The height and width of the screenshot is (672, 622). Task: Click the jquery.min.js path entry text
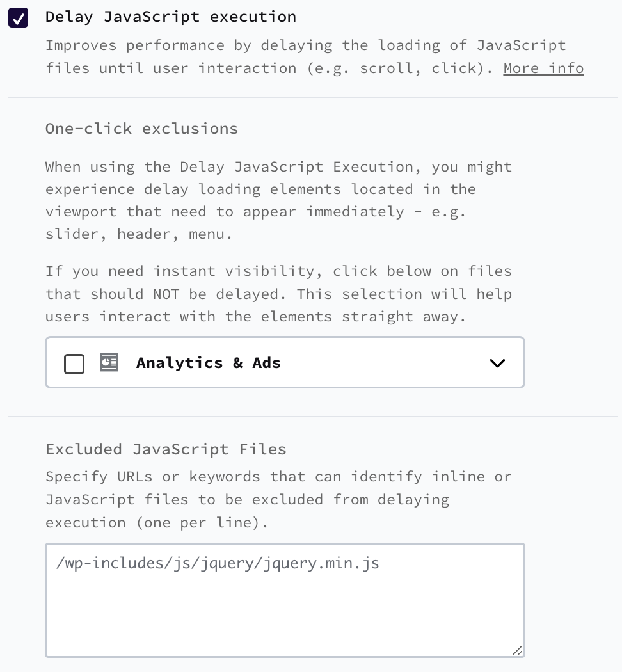(218, 563)
